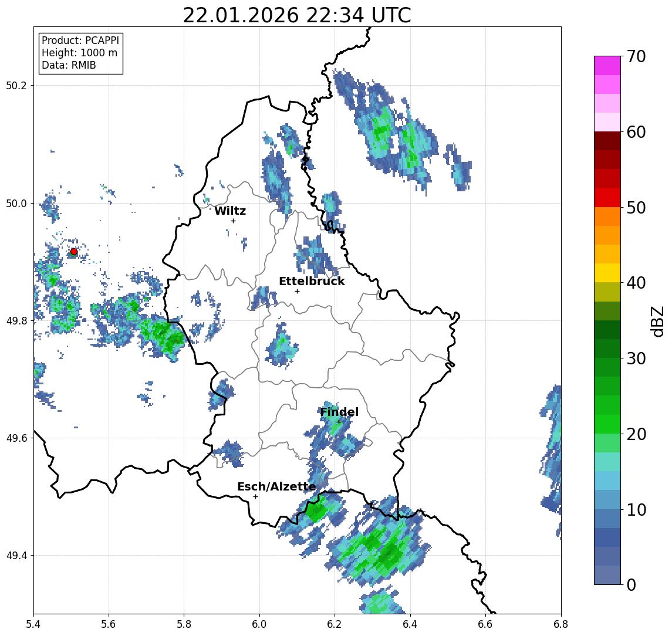Click the Esch/Alzette city label
The height and width of the screenshot is (636, 672).
click(x=276, y=487)
